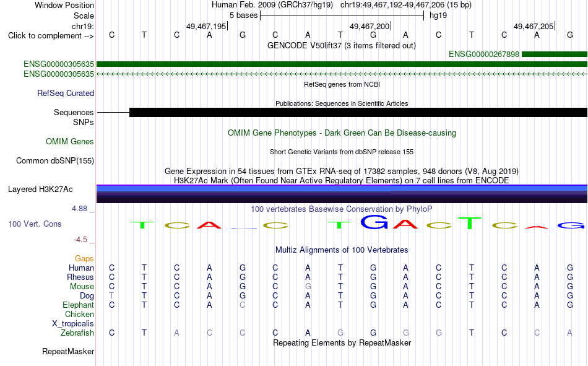Select the Mouse alignment row label
Screen dimensions: 588x366
click(82, 287)
